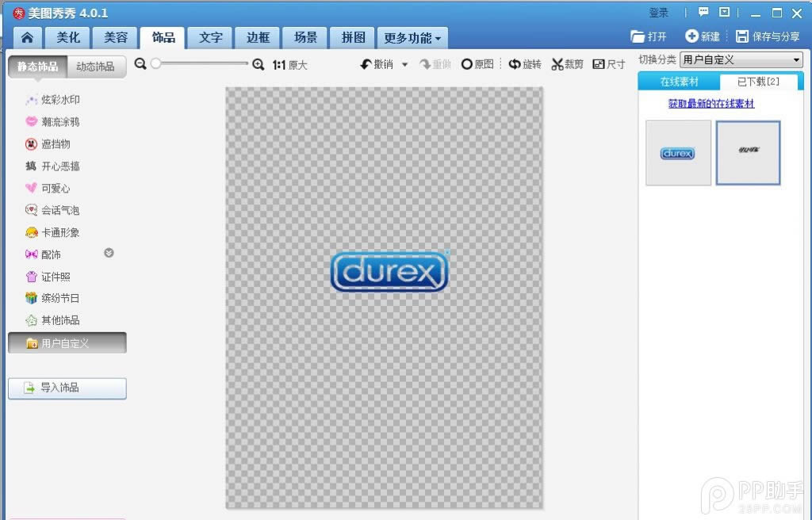Viewport: 812px width, 520px height.
Task: Open the 遮挡物 category
Action: click(x=48, y=144)
